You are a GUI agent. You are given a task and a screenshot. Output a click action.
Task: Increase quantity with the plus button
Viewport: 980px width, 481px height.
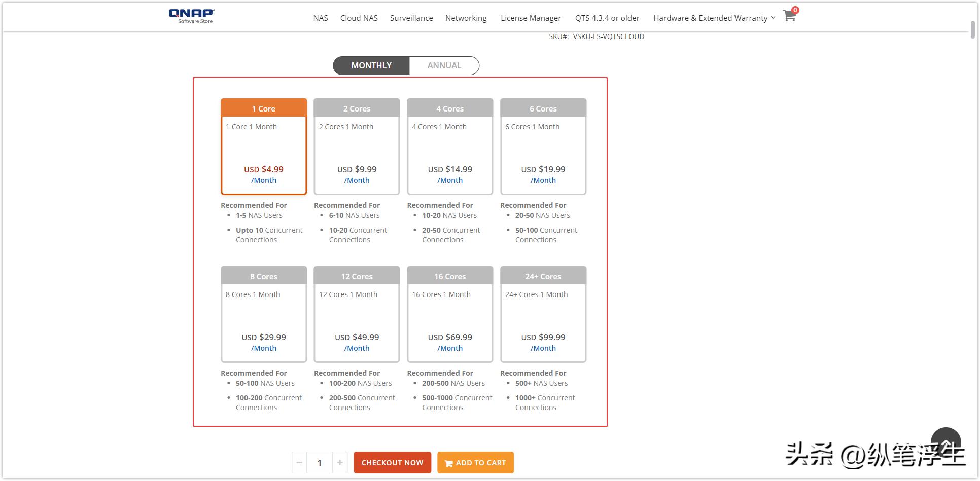(340, 462)
